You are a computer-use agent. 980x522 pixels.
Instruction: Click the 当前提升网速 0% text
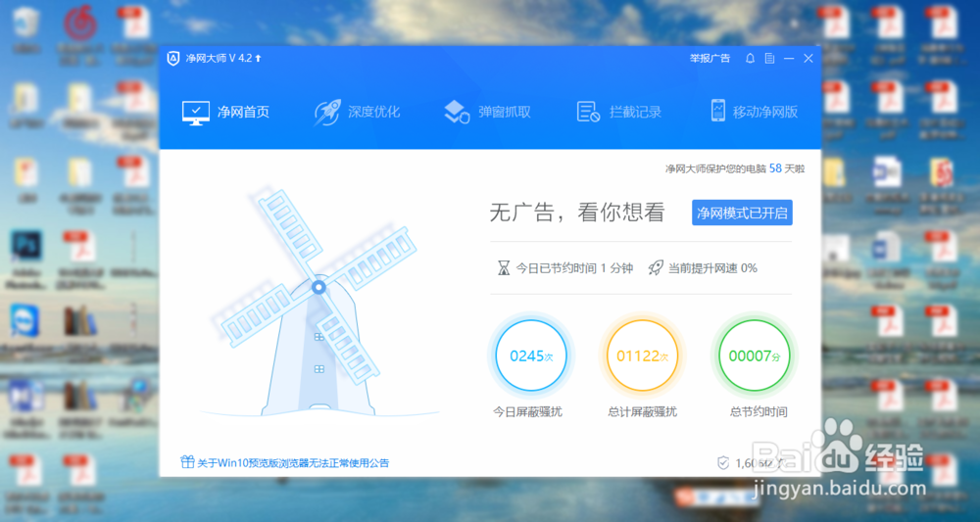pos(712,268)
